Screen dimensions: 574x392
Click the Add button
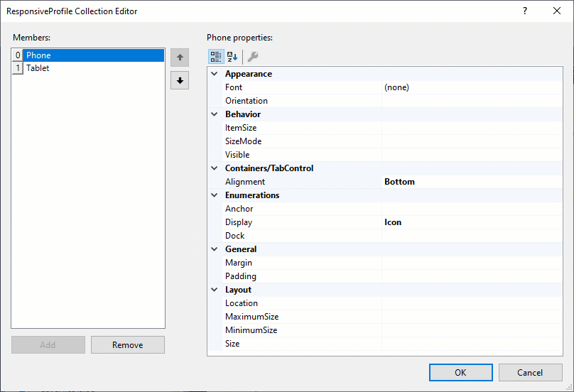click(48, 345)
